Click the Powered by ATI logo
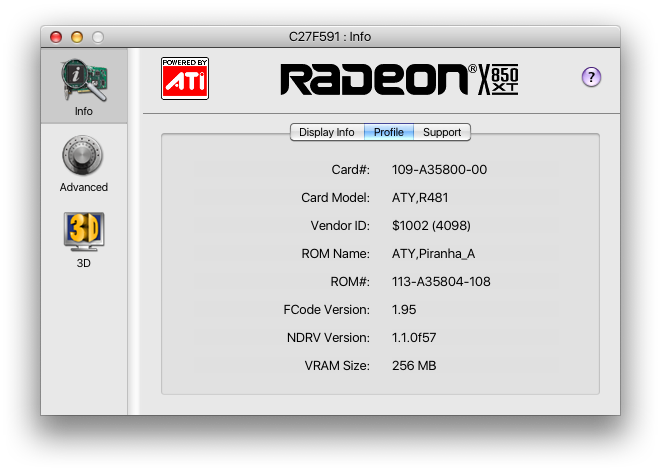 click(x=185, y=78)
